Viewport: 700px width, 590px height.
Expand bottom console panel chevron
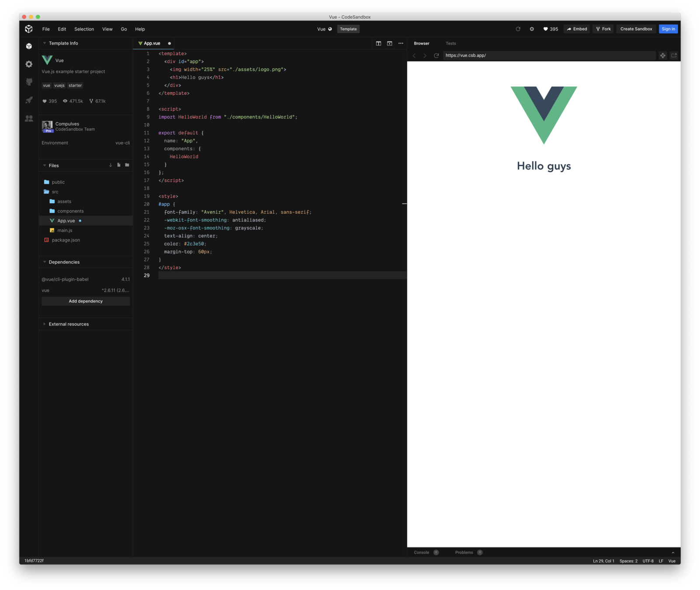[x=673, y=552]
